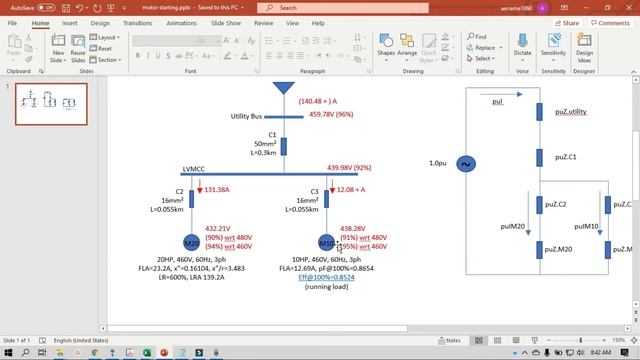
Task: Open the Slide Show tab
Action: [226, 23]
